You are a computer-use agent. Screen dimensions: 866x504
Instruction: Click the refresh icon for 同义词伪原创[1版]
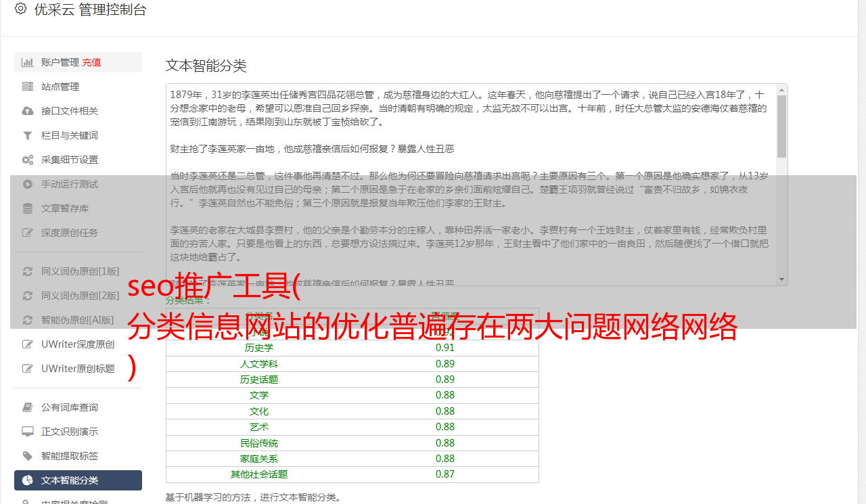(28, 271)
